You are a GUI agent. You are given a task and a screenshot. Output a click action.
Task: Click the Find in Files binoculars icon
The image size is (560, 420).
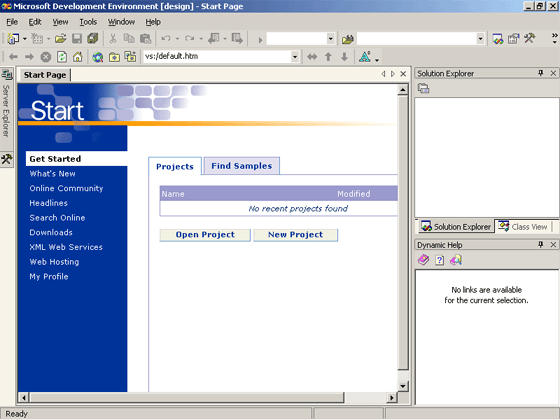pos(348,39)
